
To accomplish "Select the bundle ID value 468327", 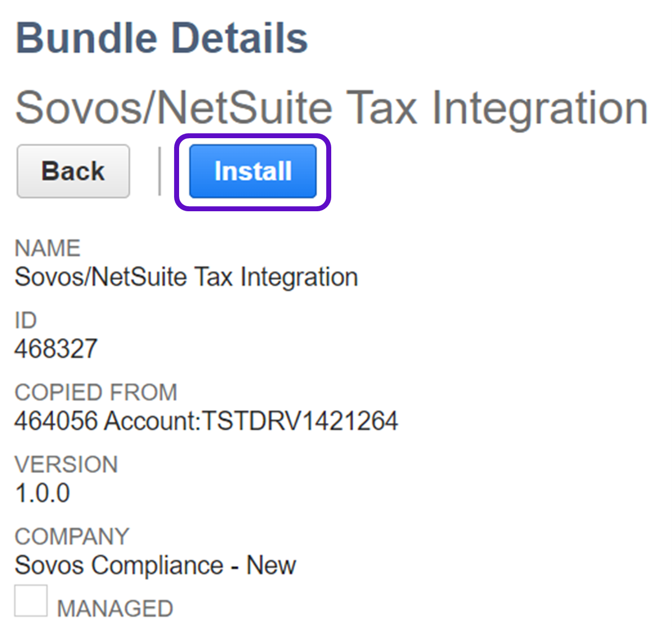I will coord(56,349).
